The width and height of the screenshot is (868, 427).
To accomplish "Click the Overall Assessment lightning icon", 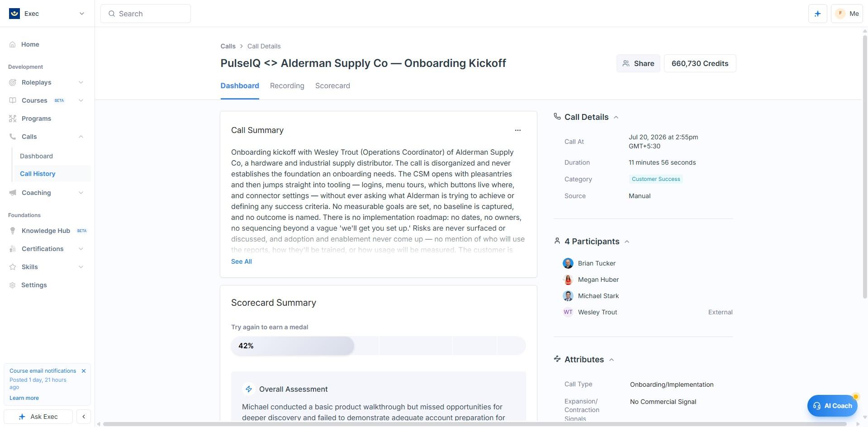I will [249, 389].
